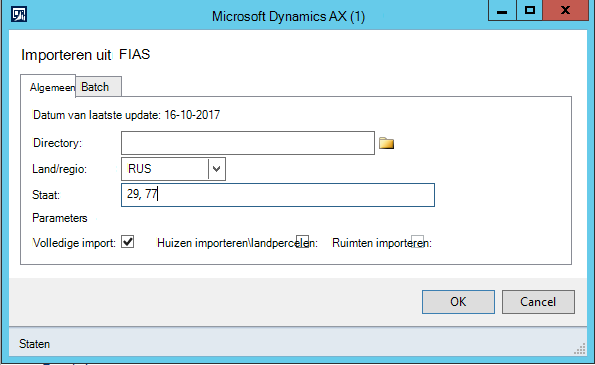The height and width of the screenshot is (365, 595).
Task: Enable the Huizen importeren\landpercelen checkbox
Action: 302,242
